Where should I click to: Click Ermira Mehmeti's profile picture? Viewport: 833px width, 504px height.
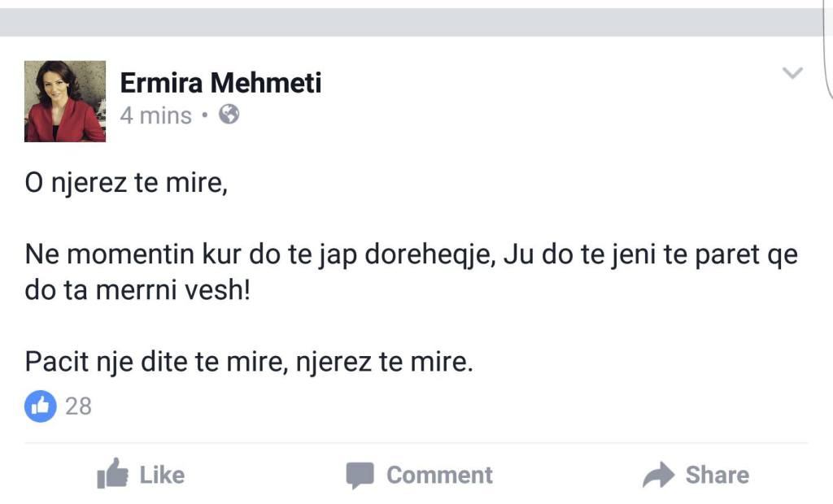pos(65,102)
